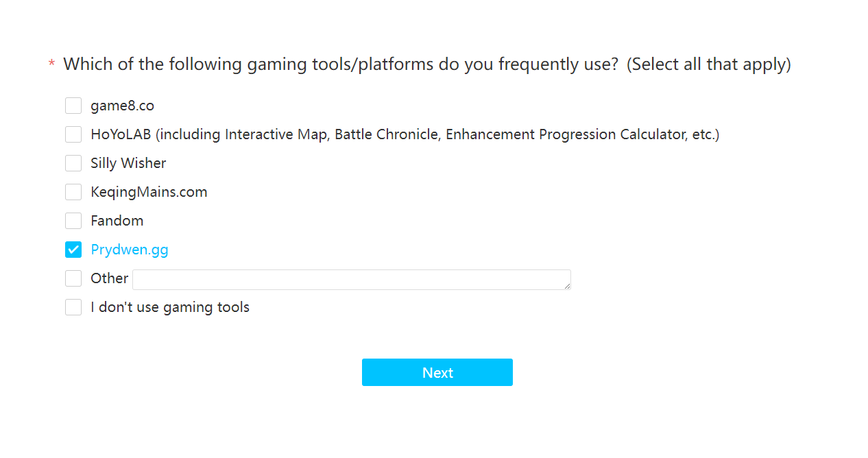Screen dimensions: 868x458
Task: Click the Silly Wisher label text
Action: tap(128, 163)
